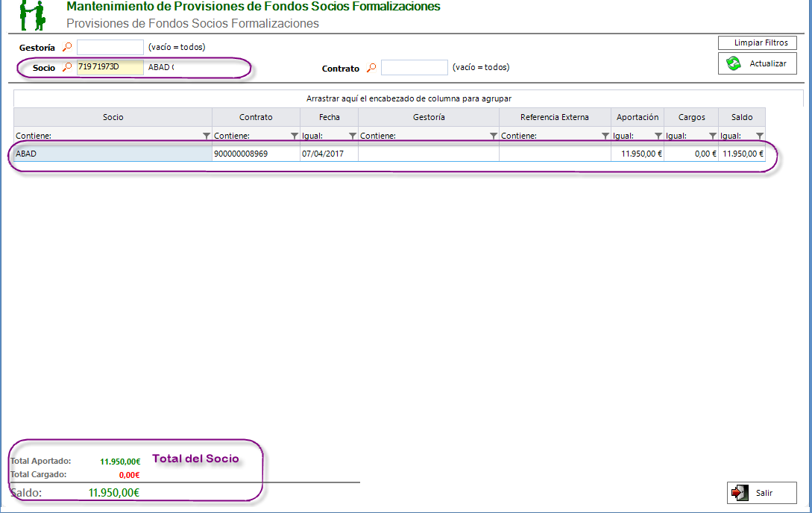The image size is (812, 513).
Task: Sort by the Socio column header
Action: click(x=113, y=117)
